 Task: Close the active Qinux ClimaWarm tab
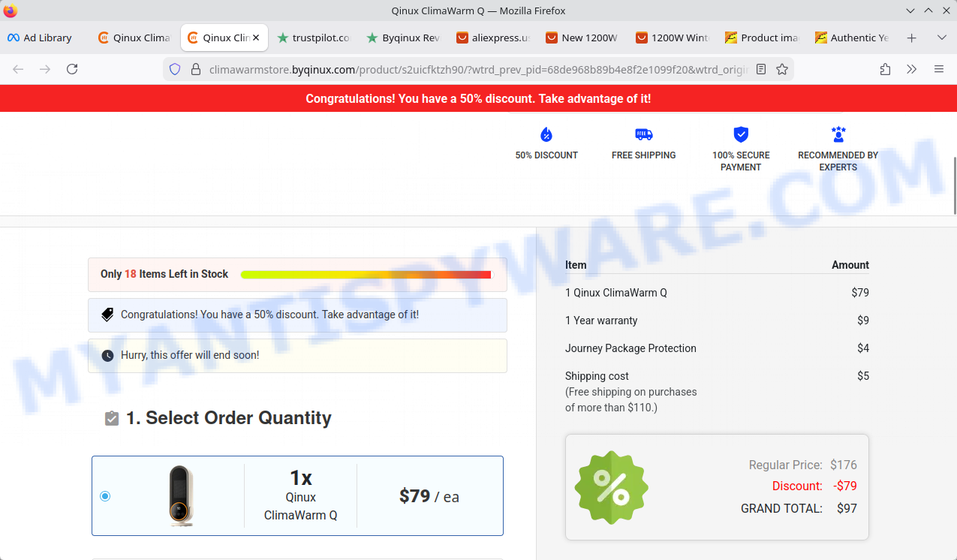257,38
